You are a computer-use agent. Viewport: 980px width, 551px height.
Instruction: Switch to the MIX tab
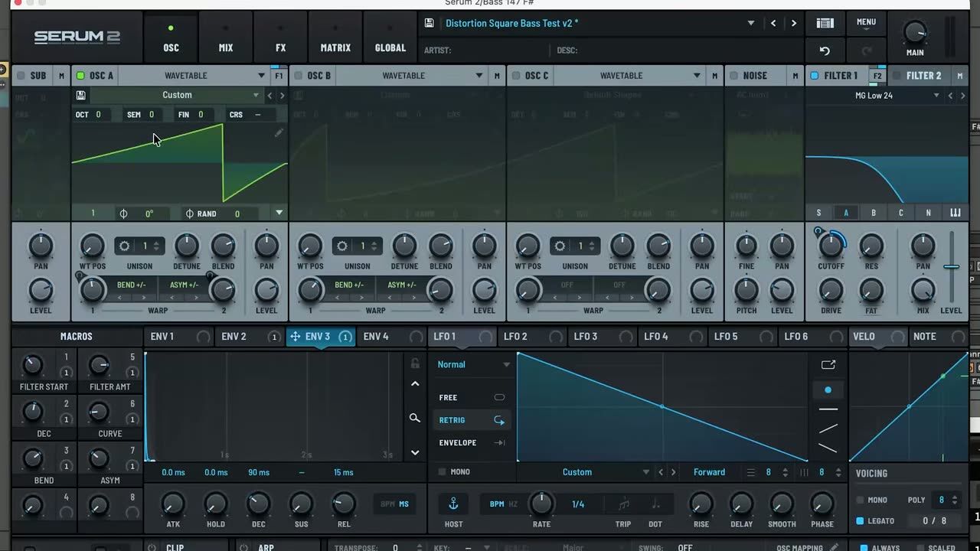point(226,38)
